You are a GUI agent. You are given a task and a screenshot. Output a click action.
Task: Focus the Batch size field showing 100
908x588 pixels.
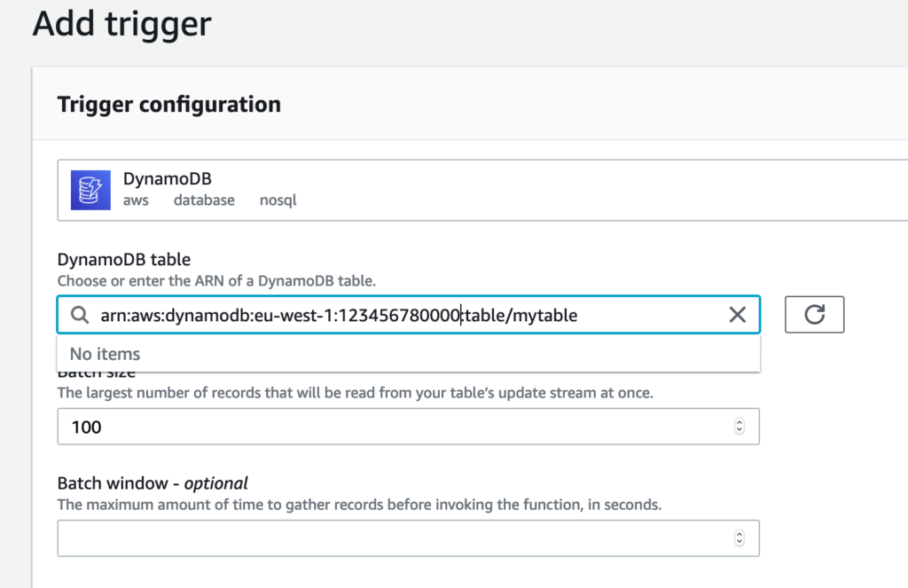390,427
